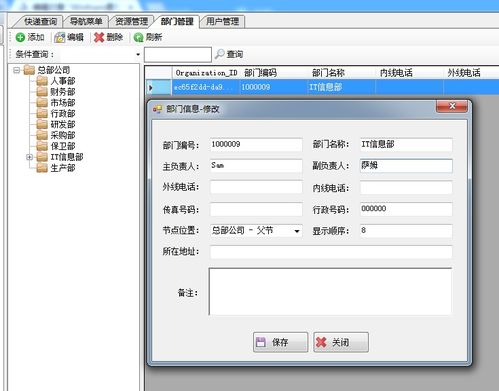
Task: Click the 主负责人 input field
Action: [x=256, y=166]
